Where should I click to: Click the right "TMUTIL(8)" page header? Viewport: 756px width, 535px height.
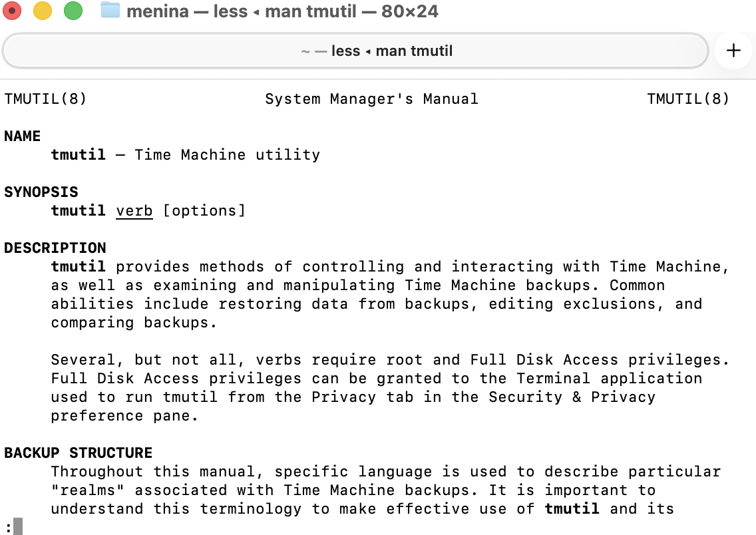pyautogui.click(x=687, y=98)
